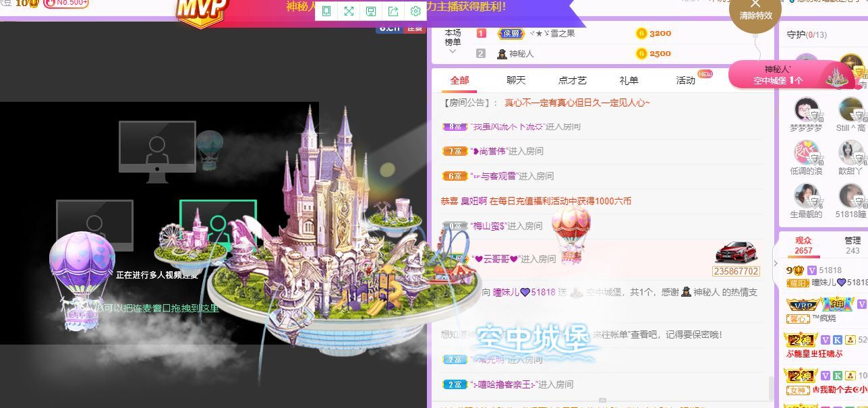This screenshot has width=868, height=408.
Task: Open settings gear in the floating toolbar
Action: 415,11
